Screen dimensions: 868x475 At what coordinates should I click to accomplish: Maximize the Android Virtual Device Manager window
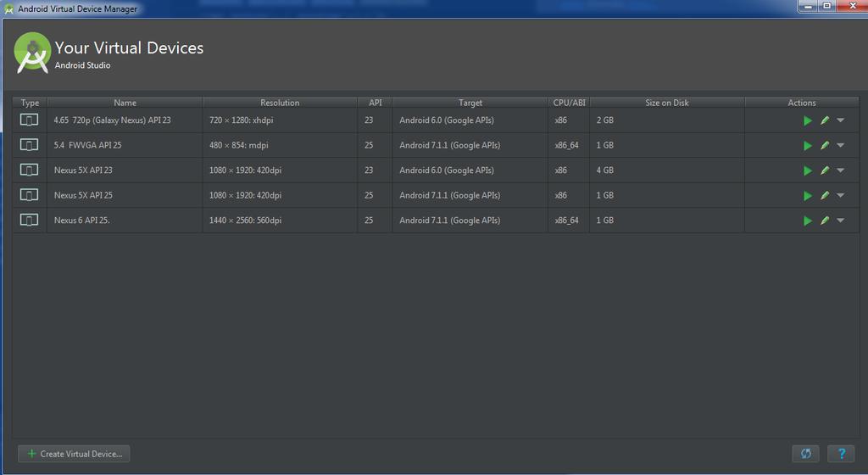[826, 6]
